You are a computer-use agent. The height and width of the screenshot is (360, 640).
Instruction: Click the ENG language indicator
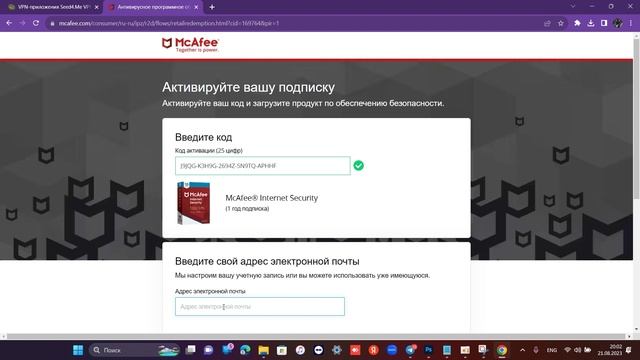[x=552, y=350]
